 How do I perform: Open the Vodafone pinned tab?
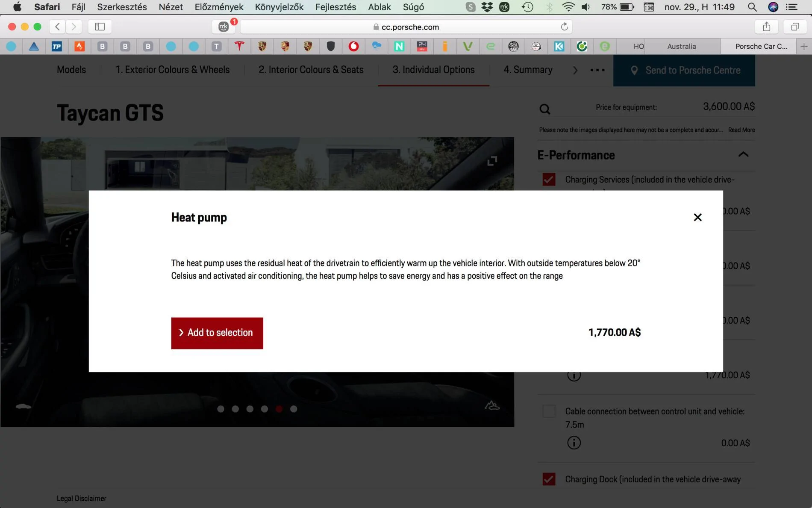[353, 46]
